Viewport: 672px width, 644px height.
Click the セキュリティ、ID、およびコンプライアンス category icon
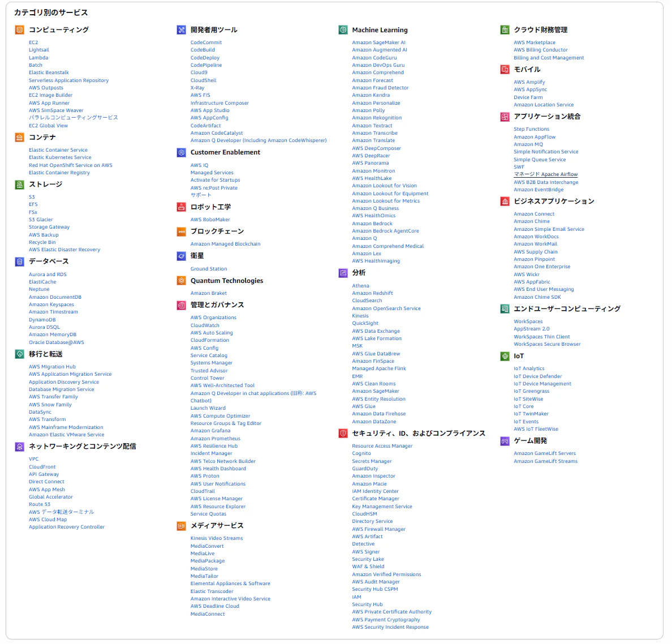(343, 433)
